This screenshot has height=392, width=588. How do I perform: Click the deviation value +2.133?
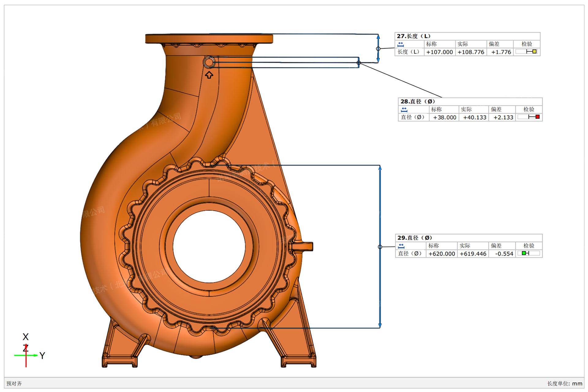[x=503, y=117]
